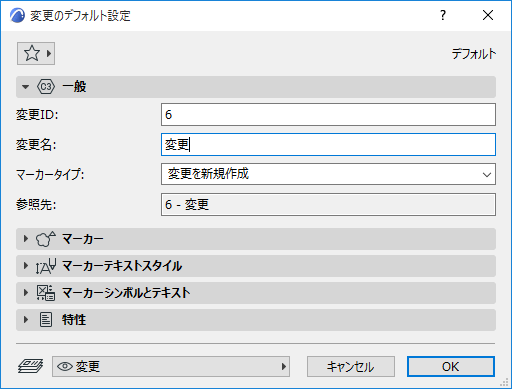Click the window resize grip
The width and height of the screenshot is (512, 389).
pyautogui.click(x=503, y=382)
